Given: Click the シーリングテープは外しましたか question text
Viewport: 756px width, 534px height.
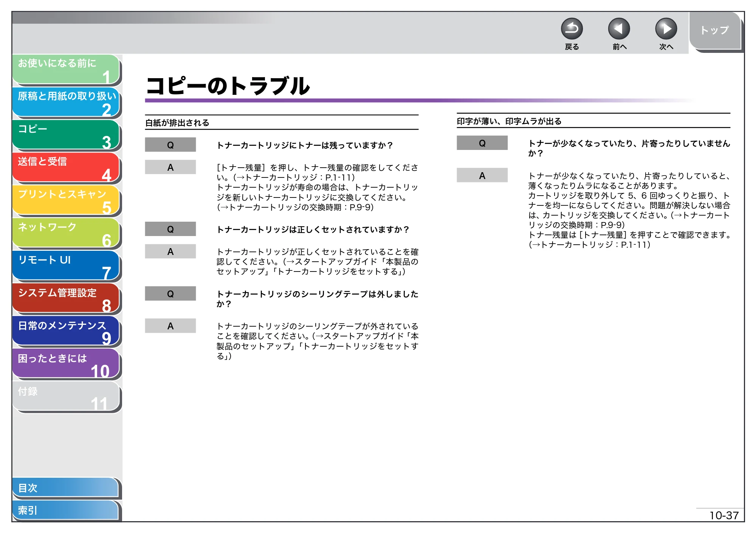Looking at the screenshot, I should [x=318, y=299].
